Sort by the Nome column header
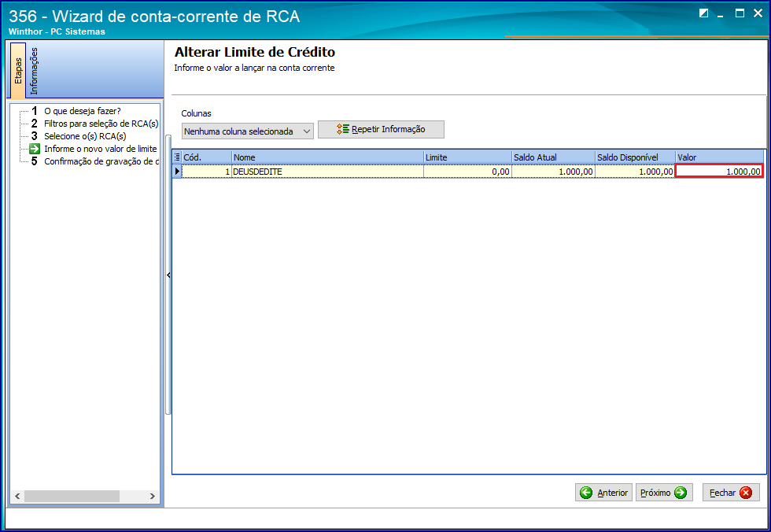Screen dimensions: 771x532 327,157
